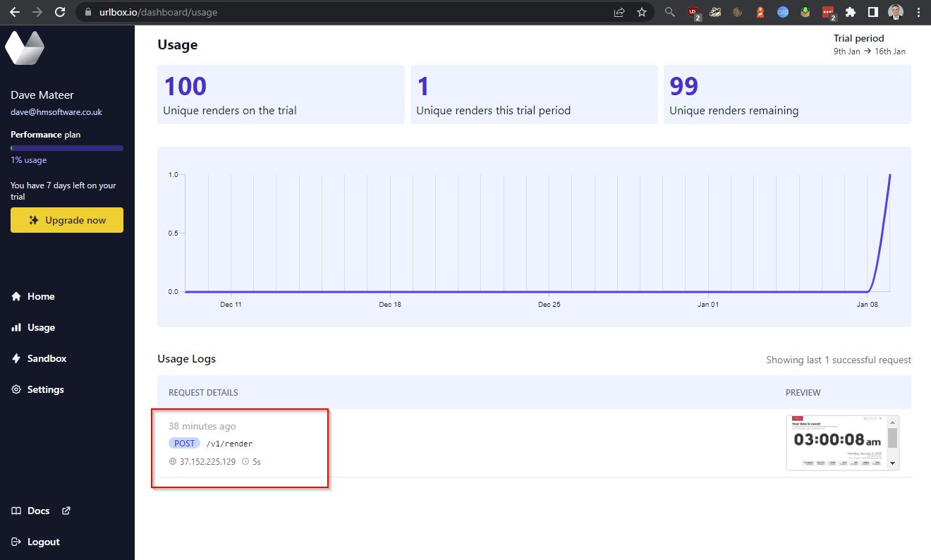Go to Home in the sidebar

[x=40, y=296]
